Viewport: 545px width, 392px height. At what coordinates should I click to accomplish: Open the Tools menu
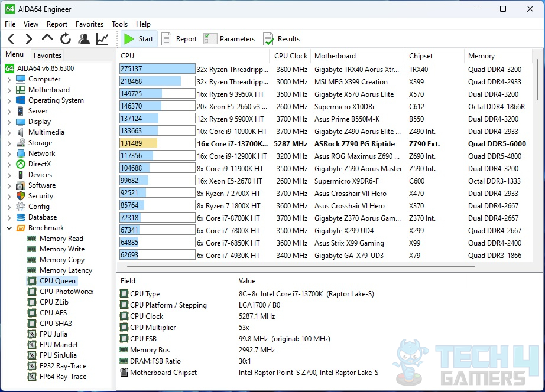pyautogui.click(x=119, y=24)
